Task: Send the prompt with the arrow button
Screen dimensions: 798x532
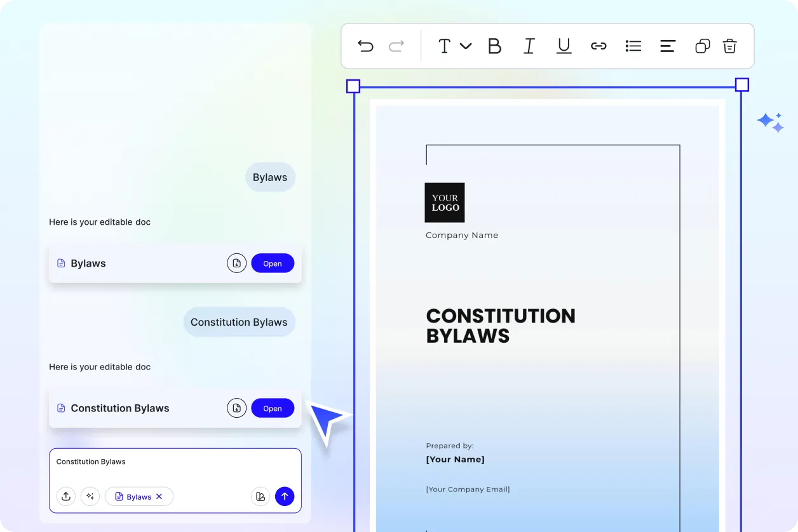Action: [285, 496]
